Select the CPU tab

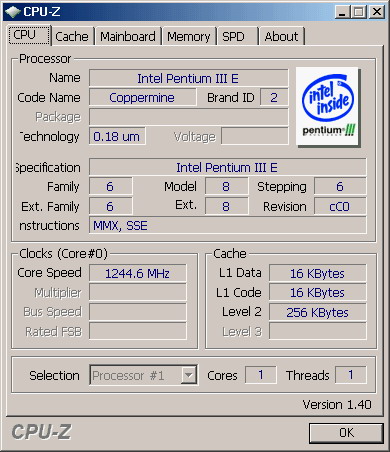coord(29,35)
